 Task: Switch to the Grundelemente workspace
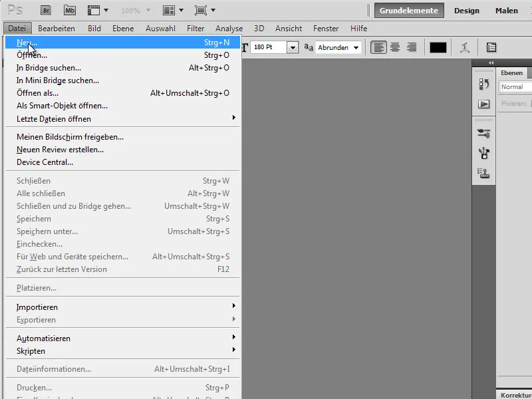pyautogui.click(x=409, y=11)
